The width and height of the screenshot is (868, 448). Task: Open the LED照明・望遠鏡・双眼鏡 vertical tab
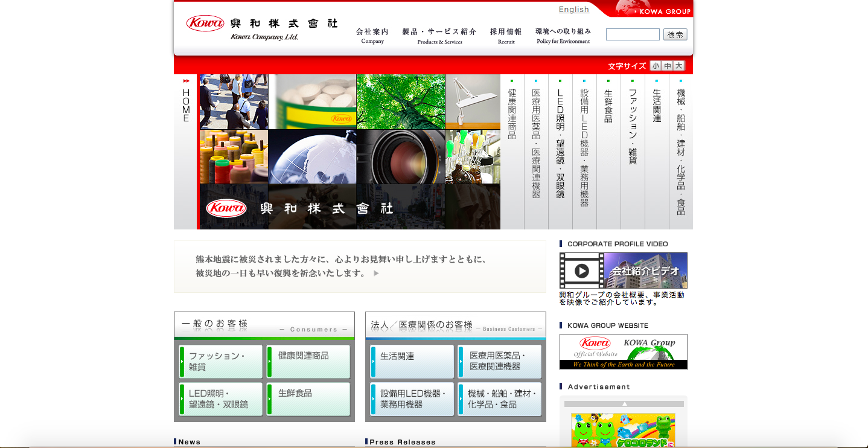click(x=560, y=152)
